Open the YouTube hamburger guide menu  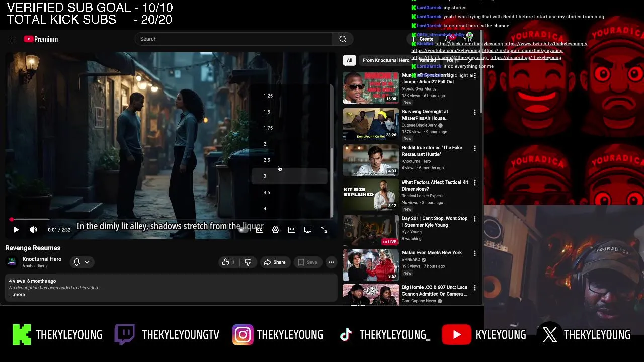pyautogui.click(x=12, y=39)
